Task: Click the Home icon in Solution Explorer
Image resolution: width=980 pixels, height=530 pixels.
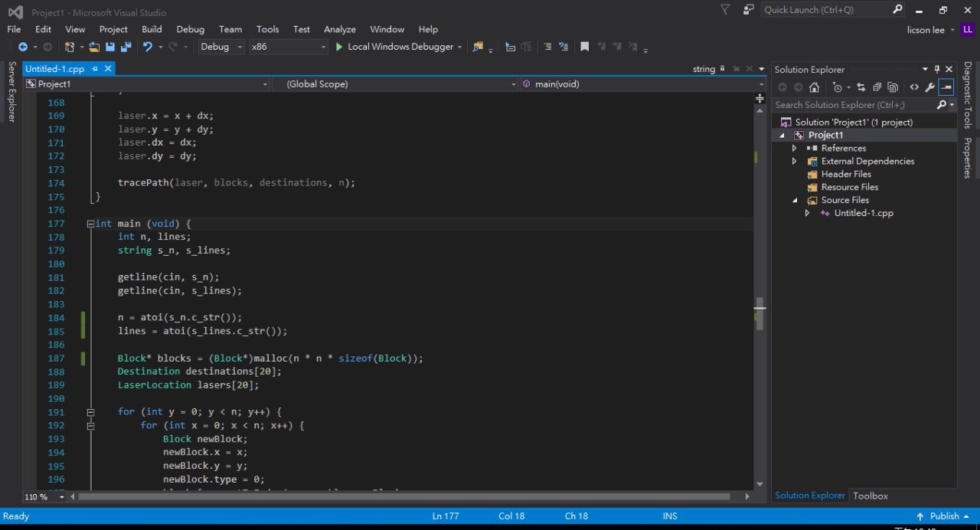Action: 814,87
